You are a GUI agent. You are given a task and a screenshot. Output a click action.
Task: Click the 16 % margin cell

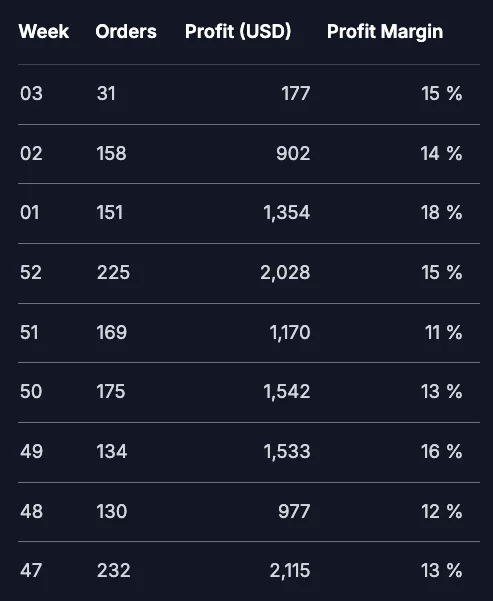click(x=442, y=452)
